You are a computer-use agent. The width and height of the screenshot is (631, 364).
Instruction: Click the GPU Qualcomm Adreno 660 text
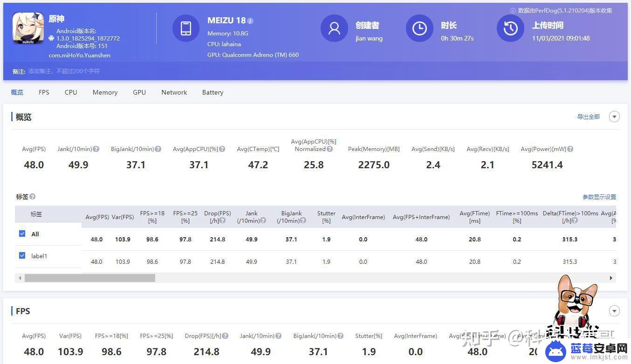(253, 55)
